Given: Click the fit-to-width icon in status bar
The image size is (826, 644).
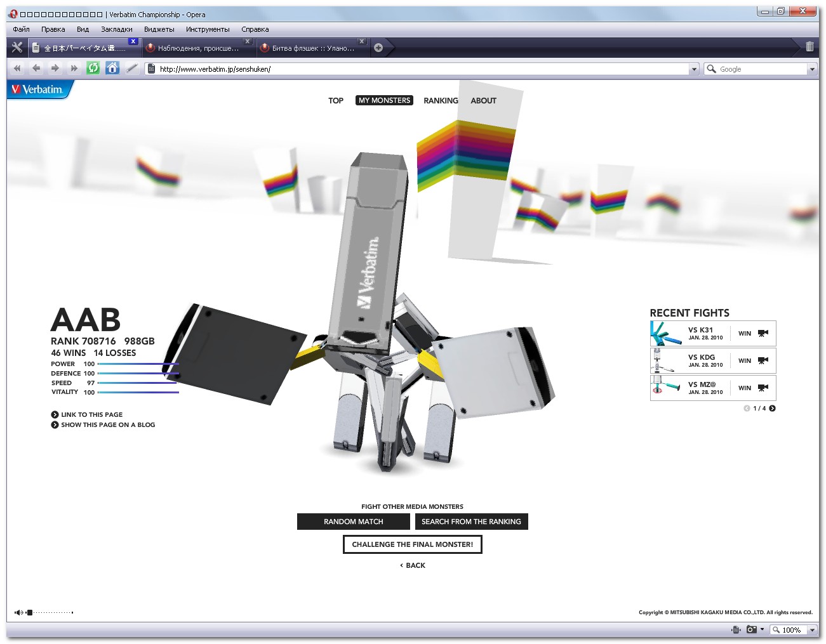Looking at the screenshot, I should (x=736, y=629).
